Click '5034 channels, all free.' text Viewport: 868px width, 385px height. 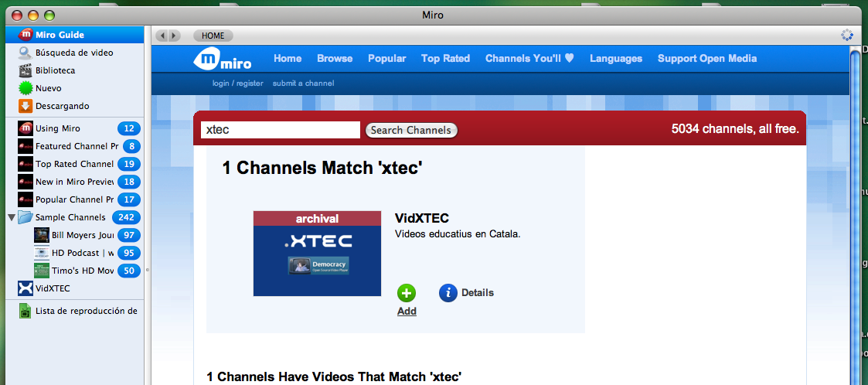pos(735,129)
